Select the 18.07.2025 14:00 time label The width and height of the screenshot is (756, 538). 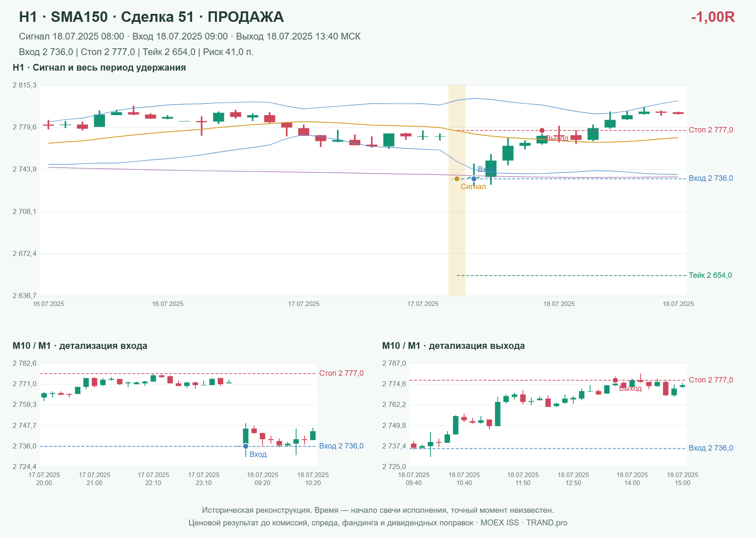(632, 479)
